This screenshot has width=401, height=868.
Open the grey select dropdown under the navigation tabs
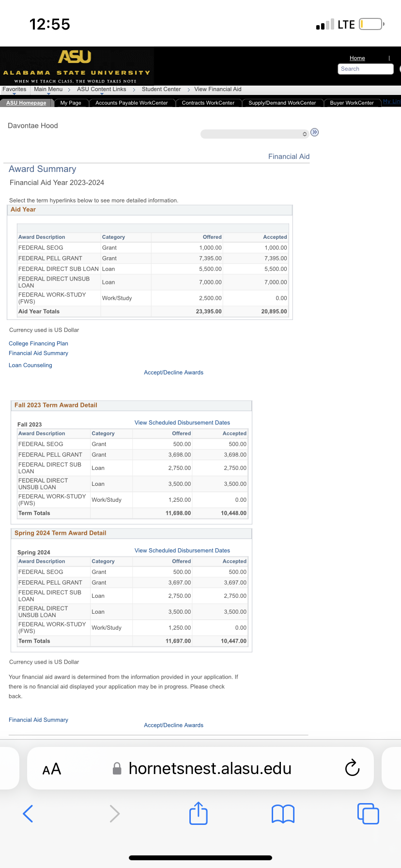pos(255,134)
